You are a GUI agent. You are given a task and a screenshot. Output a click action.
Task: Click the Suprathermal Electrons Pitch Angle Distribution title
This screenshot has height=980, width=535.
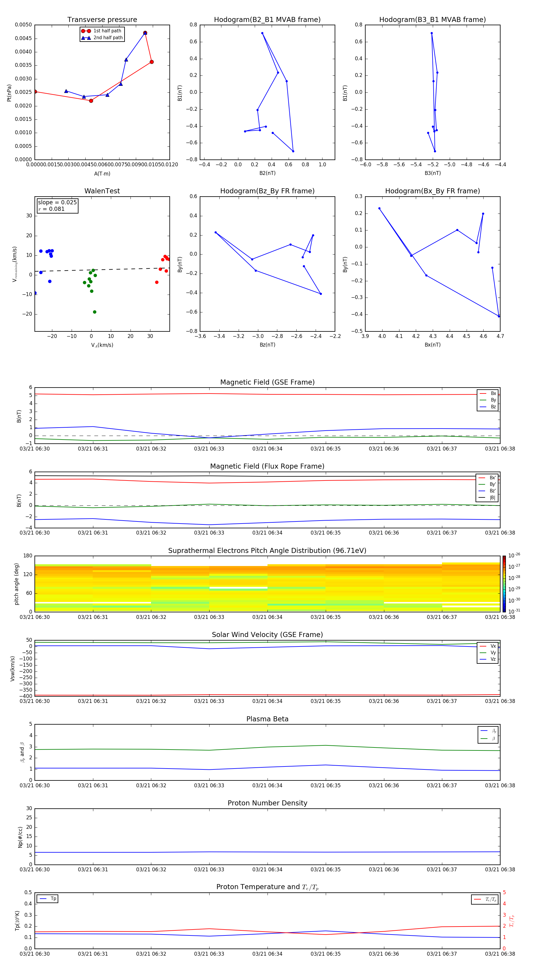coord(267,551)
